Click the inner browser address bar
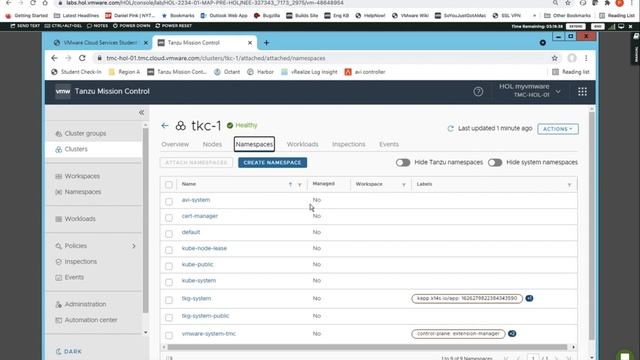 coord(322,58)
